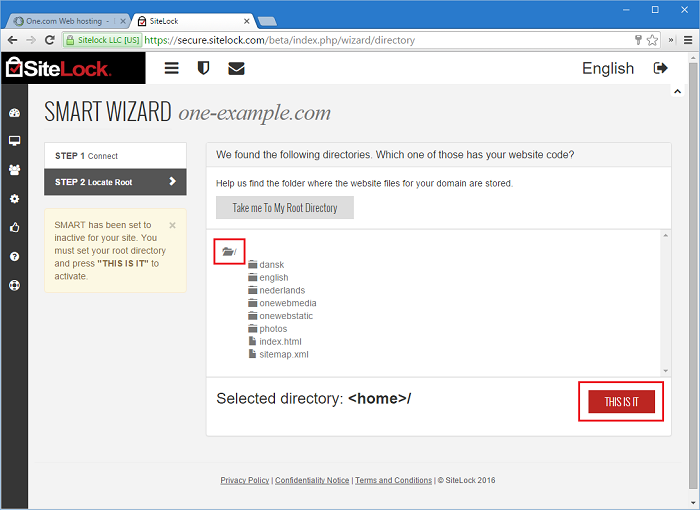The height and width of the screenshot is (510, 700).
Task: Click the sitemap.xml file
Action: 279,354
